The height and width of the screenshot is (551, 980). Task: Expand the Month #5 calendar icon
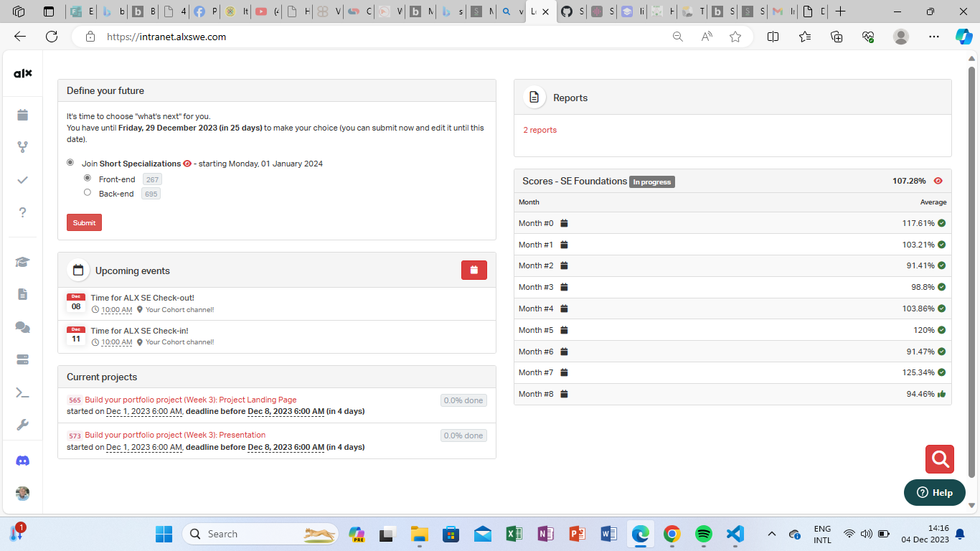pyautogui.click(x=564, y=330)
